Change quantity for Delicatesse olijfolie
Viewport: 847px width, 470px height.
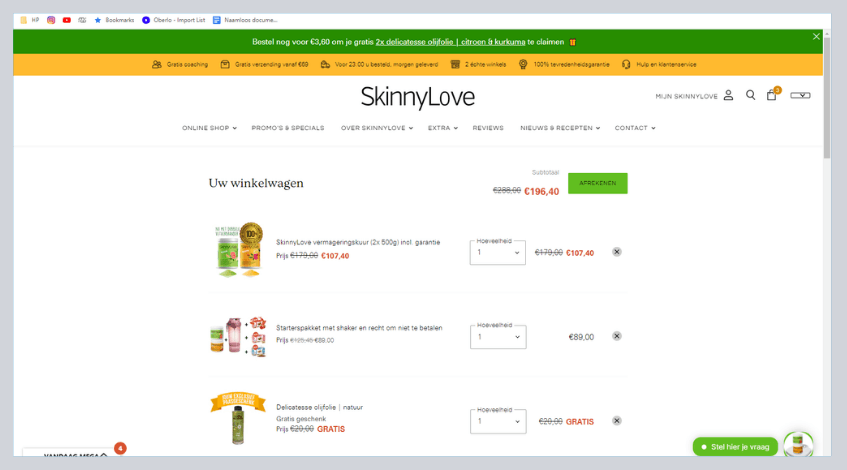coord(498,421)
